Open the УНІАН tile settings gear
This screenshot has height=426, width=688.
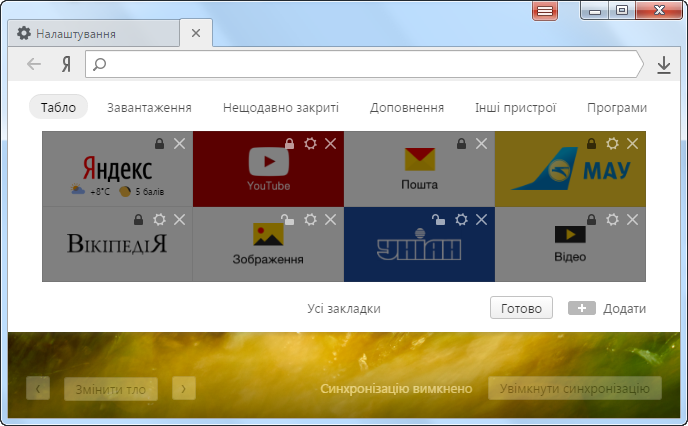pyautogui.click(x=461, y=219)
